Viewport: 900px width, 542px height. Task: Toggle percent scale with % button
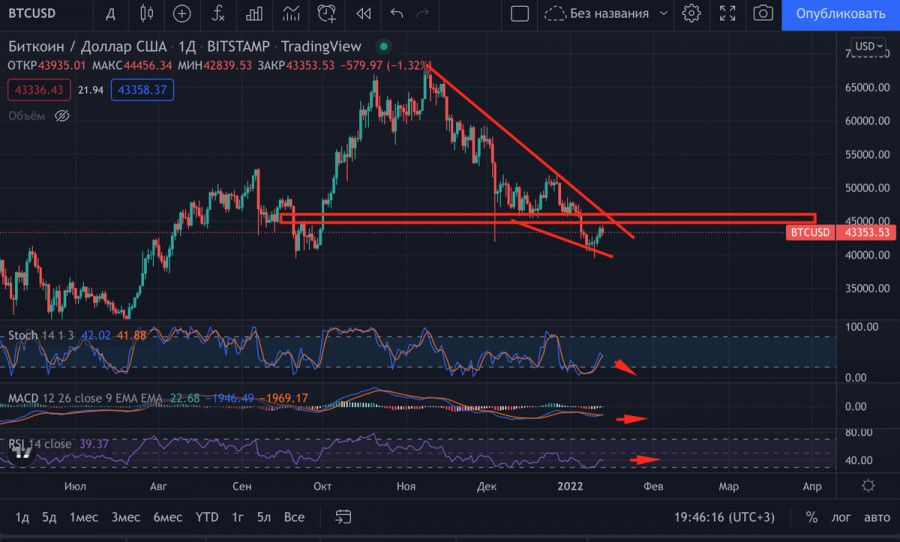coord(812,517)
